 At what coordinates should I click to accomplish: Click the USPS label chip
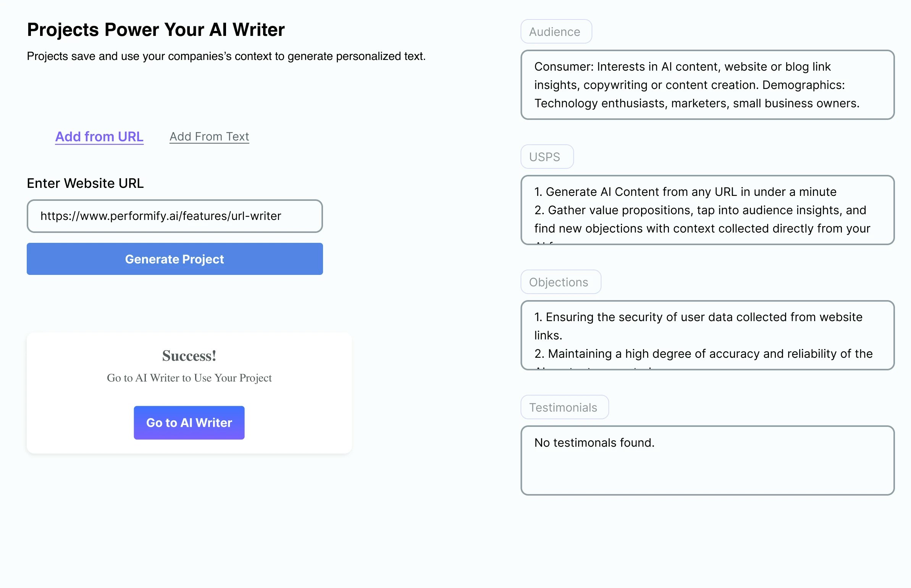(x=547, y=157)
